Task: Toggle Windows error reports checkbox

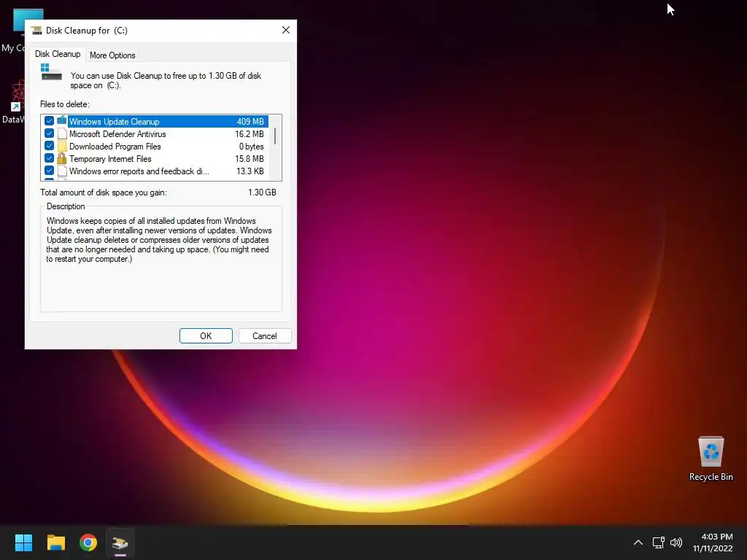Action: point(49,171)
